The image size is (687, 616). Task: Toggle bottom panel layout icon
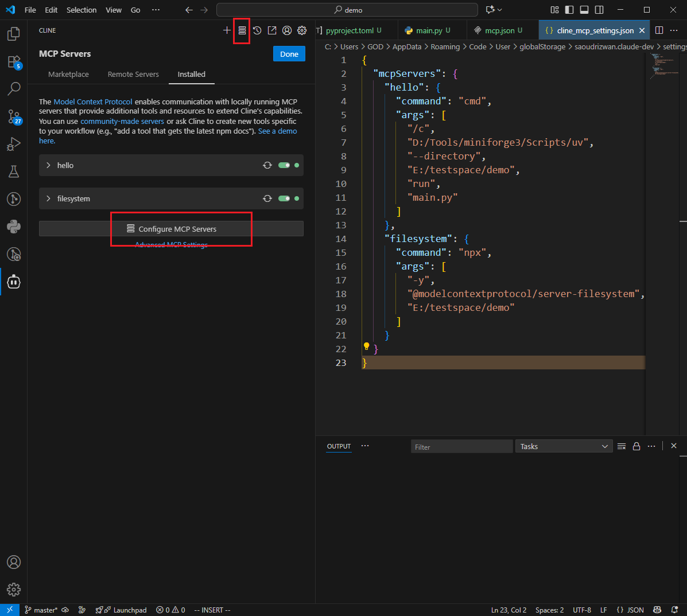point(584,10)
